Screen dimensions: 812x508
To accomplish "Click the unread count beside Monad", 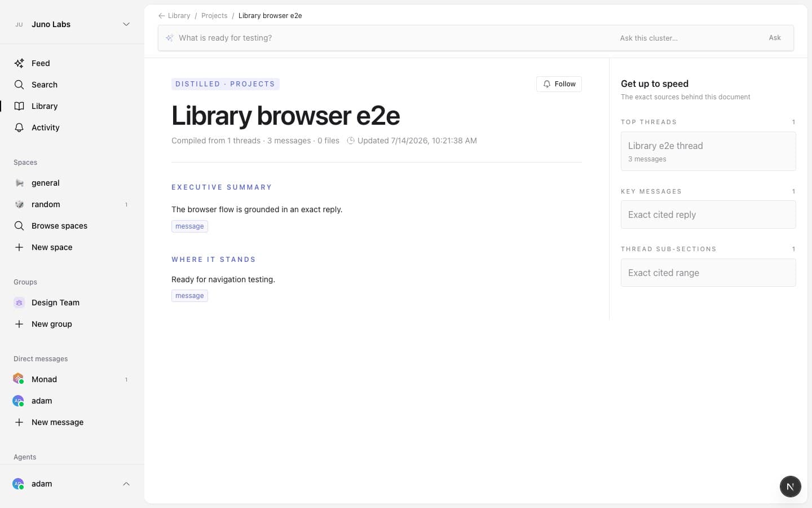I will (126, 379).
